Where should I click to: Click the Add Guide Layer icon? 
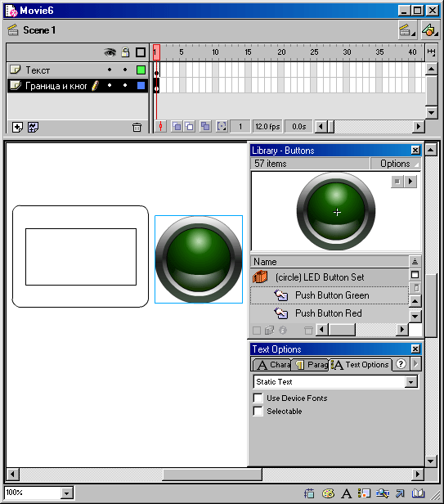(33, 128)
